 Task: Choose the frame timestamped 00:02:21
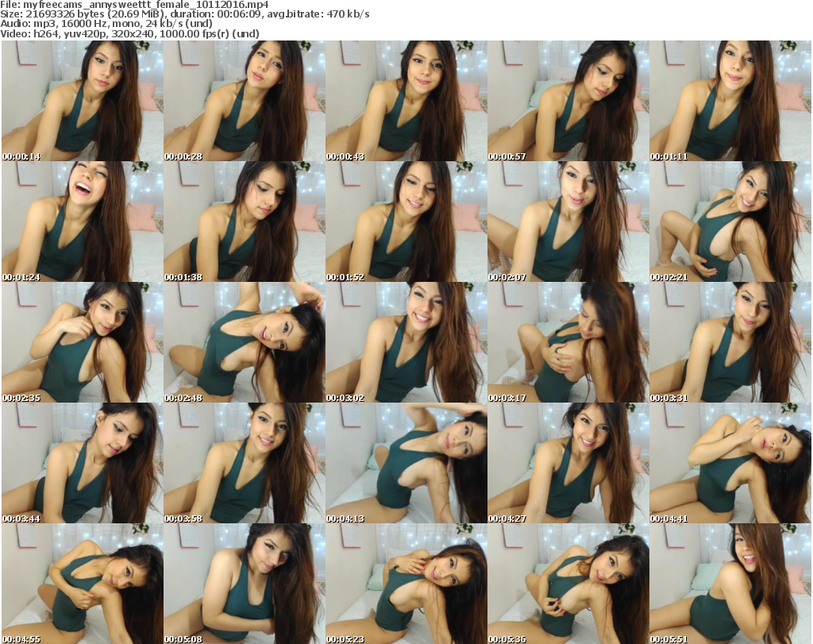coord(730,222)
